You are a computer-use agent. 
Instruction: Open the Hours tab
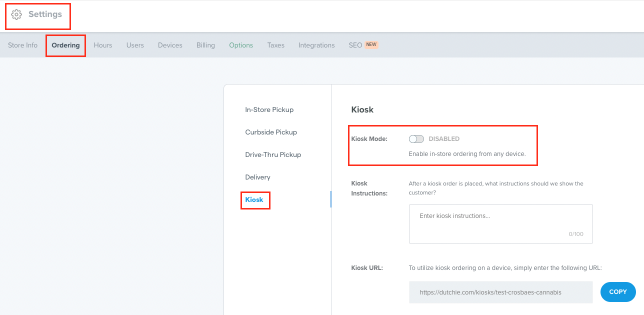coord(103,45)
